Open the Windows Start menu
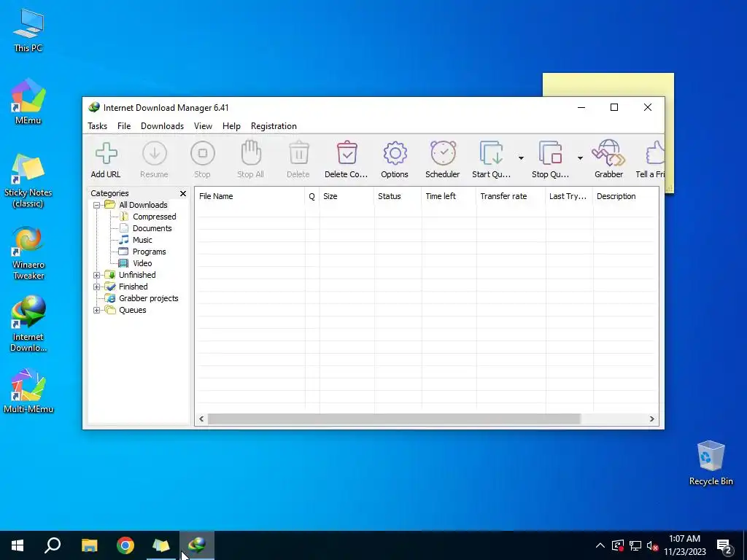Viewport: 747px width, 560px height. click(18, 545)
